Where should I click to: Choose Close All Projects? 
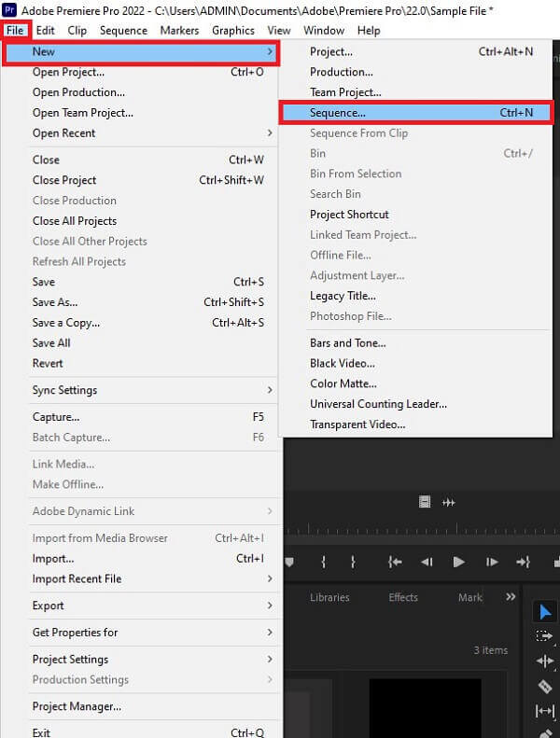141,221
